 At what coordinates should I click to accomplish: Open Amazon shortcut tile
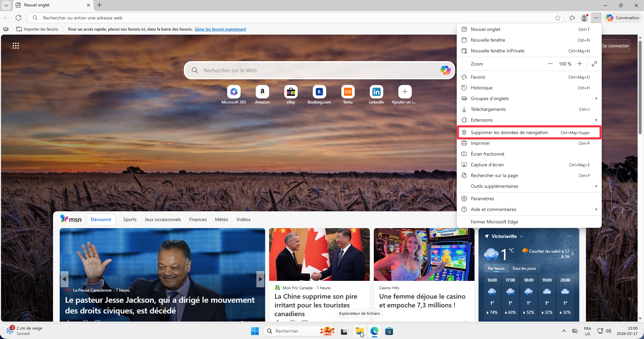coord(262,95)
